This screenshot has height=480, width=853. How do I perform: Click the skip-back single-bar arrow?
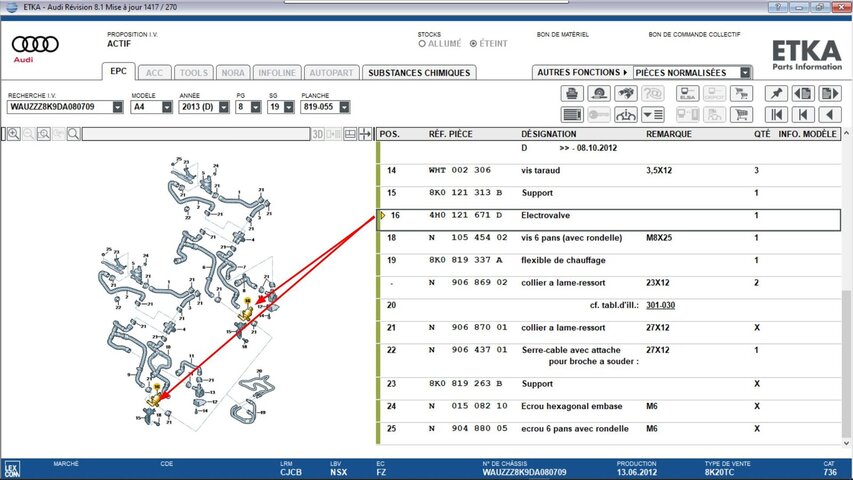tap(803, 115)
